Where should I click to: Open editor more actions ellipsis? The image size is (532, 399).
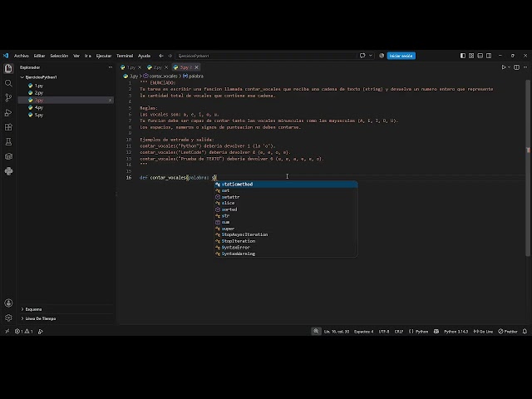pyautogui.click(x=525, y=67)
